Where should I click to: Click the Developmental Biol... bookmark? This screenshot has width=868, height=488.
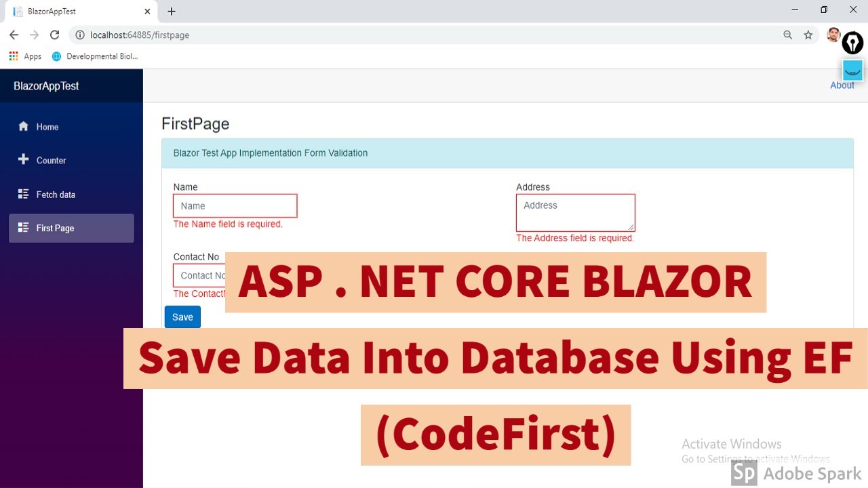(95, 56)
